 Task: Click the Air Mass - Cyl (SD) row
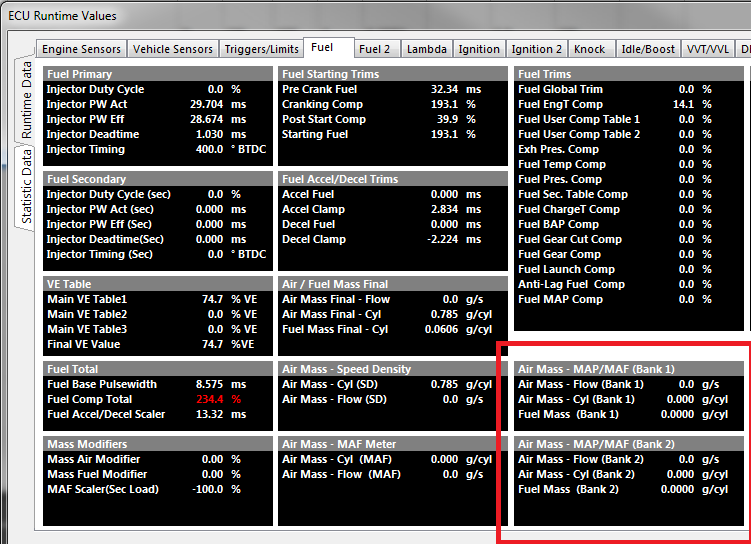coord(393,384)
